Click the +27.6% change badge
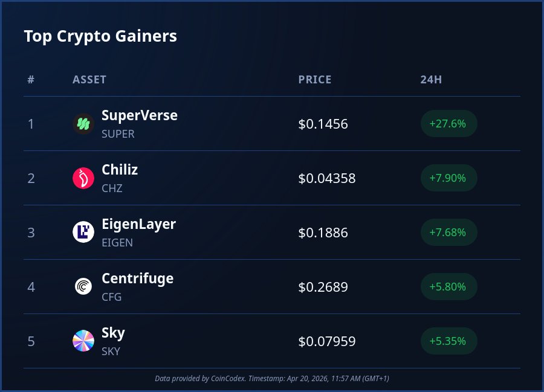544x392 pixels. [448, 124]
